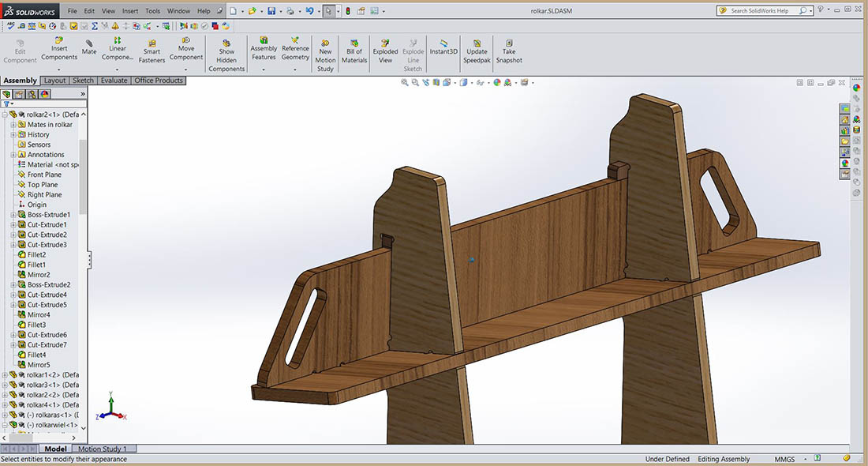This screenshot has width=868, height=466.
Task: Create a New Motion Study
Action: pos(325,55)
